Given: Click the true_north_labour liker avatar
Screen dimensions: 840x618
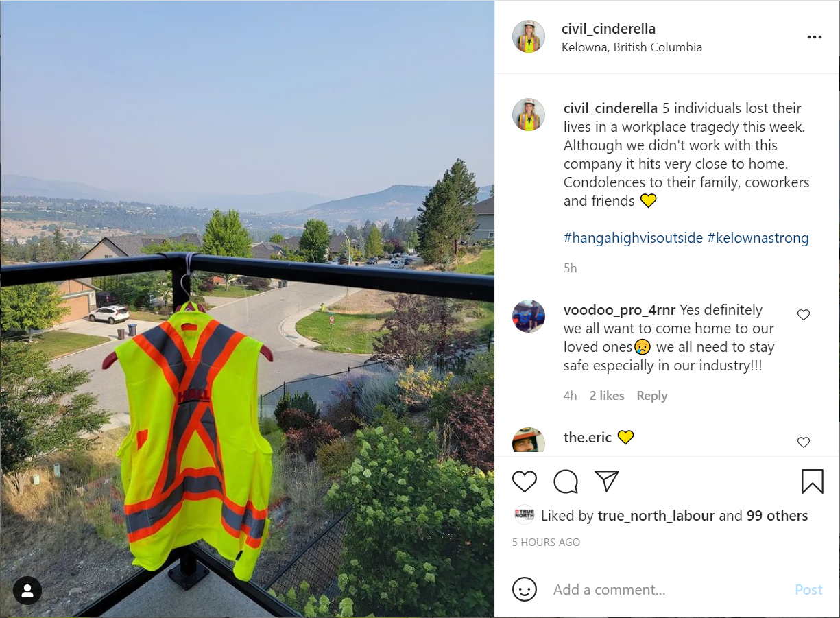Looking at the screenshot, I should click(525, 516).
